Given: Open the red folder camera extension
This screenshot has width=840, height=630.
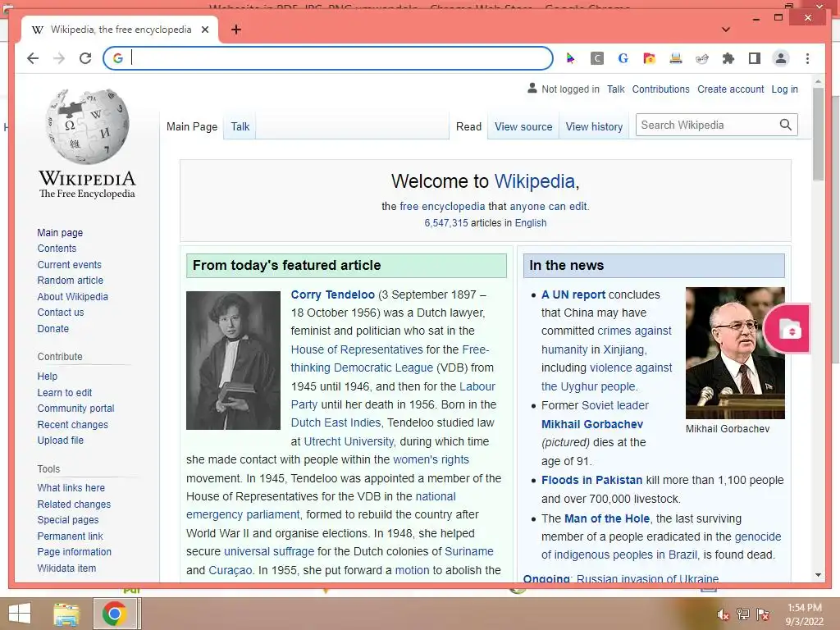Looking at the screenshot, I should pyautogui.click(x=650, y=58).
